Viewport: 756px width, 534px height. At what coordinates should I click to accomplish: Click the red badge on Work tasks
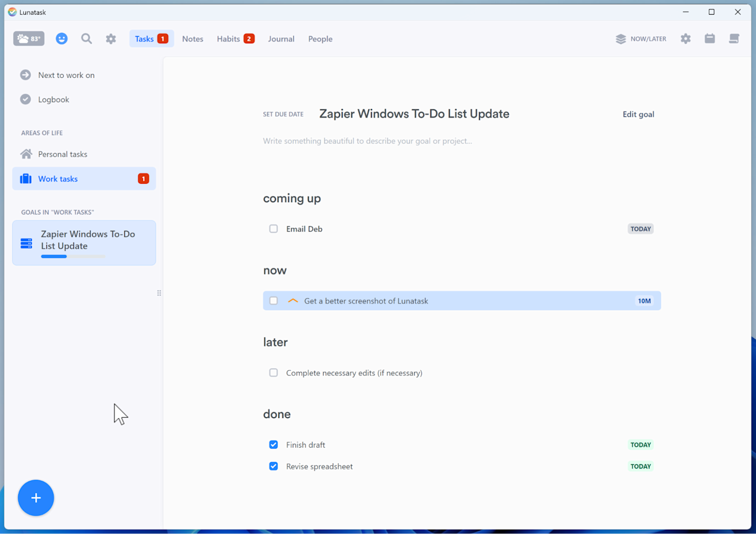(143, 179)
